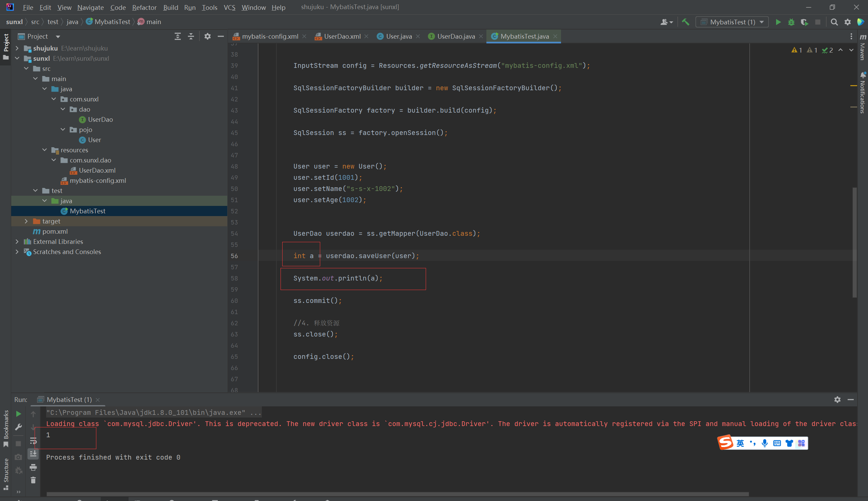Toggle soft-wrap in Run console
The image size is (868, 501).
(33, 440)
